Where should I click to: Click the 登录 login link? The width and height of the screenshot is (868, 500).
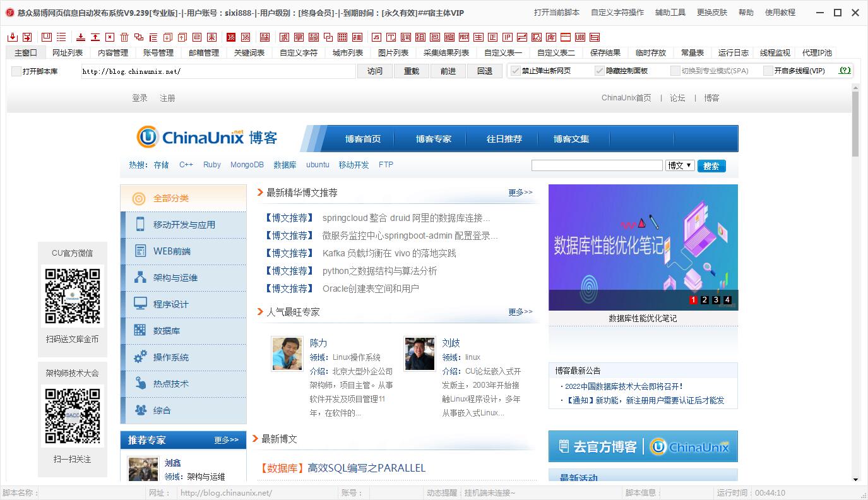point(140,98)
